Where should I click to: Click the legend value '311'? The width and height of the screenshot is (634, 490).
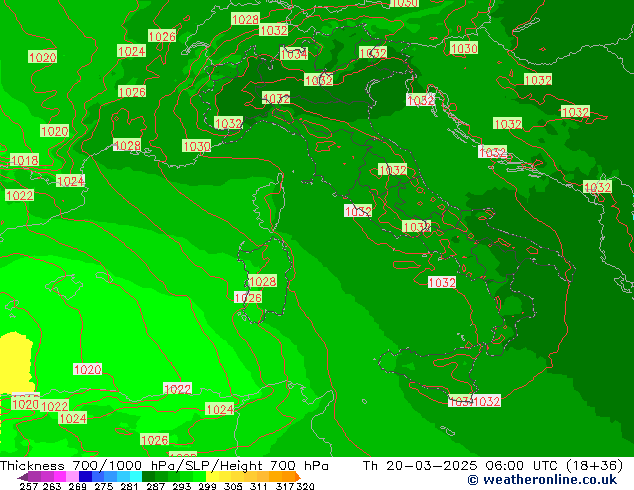click(258, 486)
